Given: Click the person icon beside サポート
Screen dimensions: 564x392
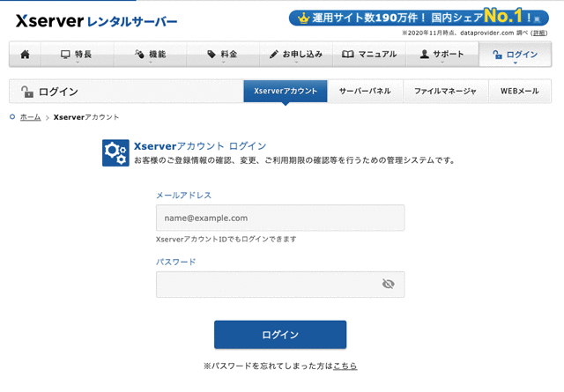Looking at the screenshot, I should pos(425,54).
